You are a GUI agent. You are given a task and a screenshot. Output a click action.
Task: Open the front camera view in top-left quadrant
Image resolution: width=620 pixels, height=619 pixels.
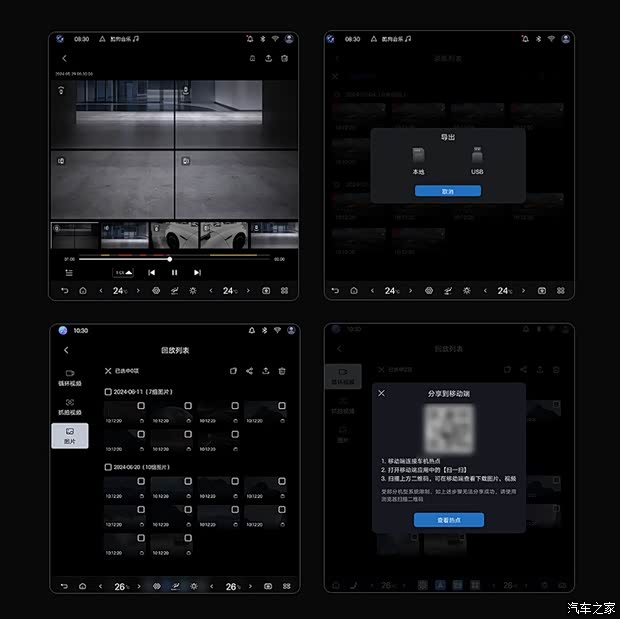tap(113, 114)
